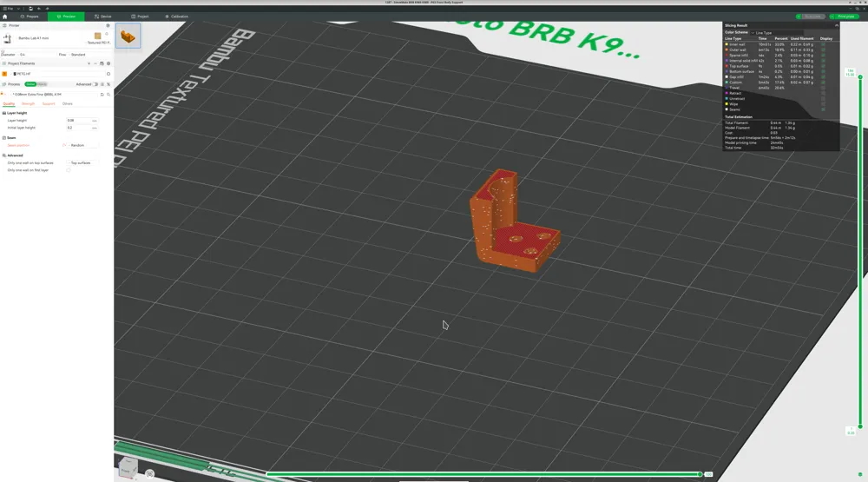Open the PETG HF filament dropdown
This screenshot has height=482, width=868.
(57, 74)
